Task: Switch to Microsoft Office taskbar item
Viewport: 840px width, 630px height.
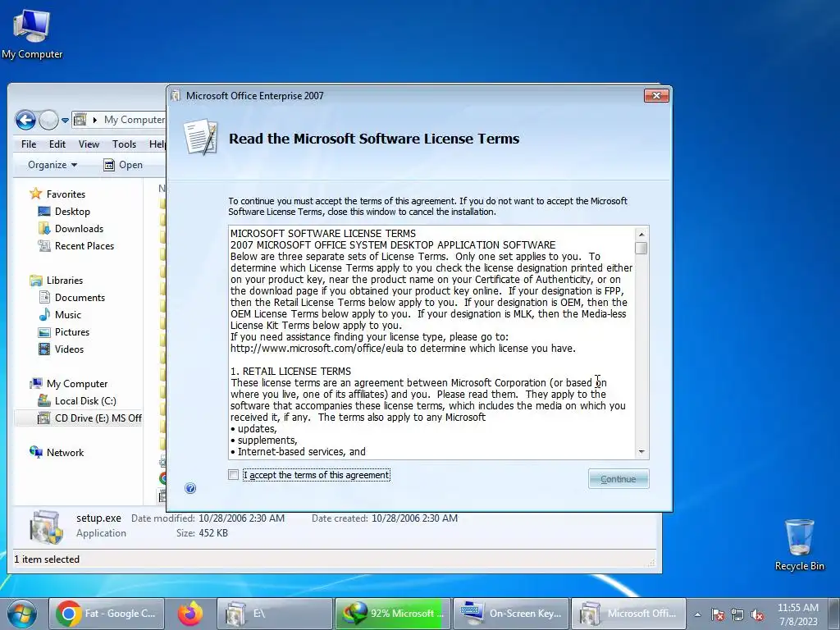Action: click(x=628, y=614)
